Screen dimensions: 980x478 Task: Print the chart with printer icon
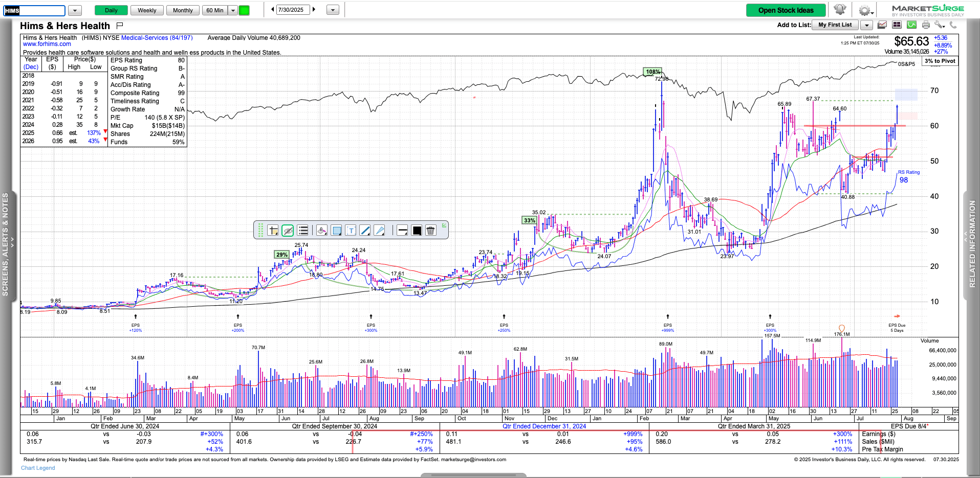pos(926,25)
